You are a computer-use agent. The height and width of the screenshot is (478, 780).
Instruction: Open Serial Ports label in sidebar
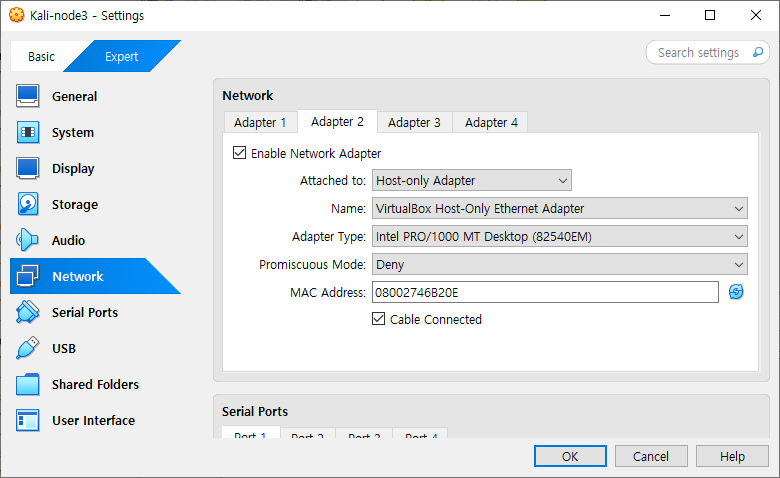point(85,312)
